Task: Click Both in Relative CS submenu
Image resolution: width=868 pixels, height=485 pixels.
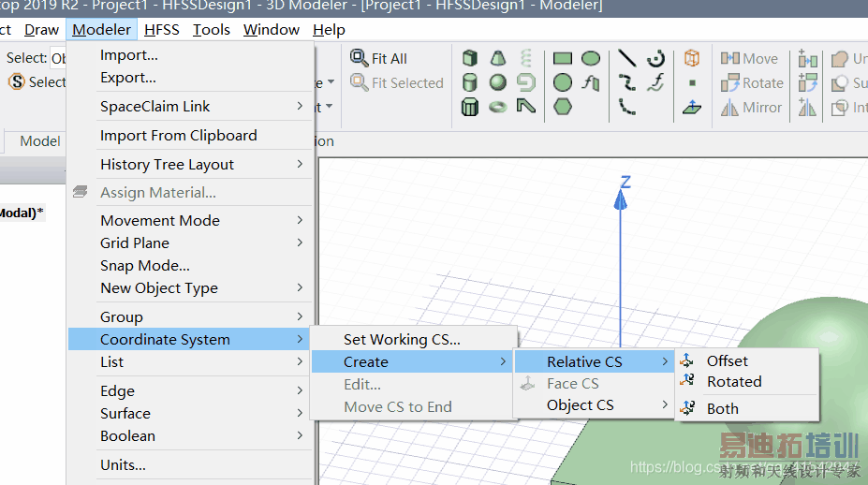Action: (722, 408)
